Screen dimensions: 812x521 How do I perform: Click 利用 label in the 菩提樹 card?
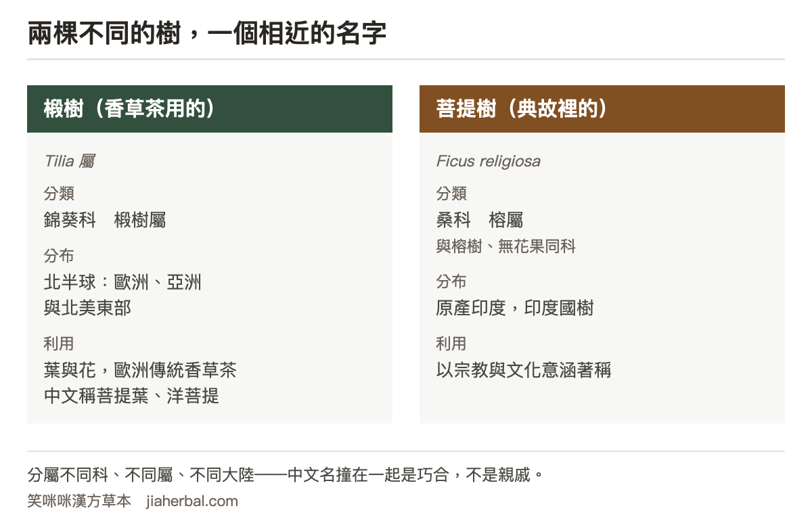coord(451,344)
